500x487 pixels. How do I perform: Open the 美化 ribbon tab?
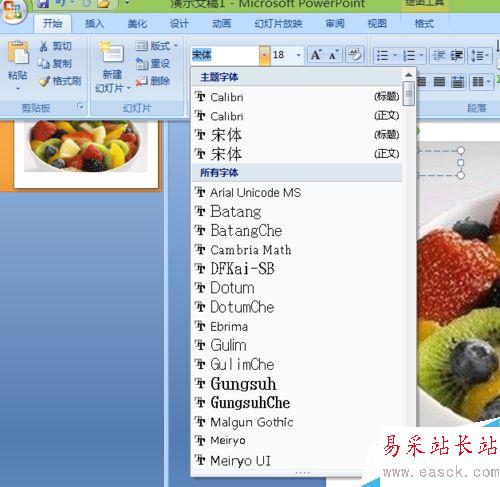point(137,24)
